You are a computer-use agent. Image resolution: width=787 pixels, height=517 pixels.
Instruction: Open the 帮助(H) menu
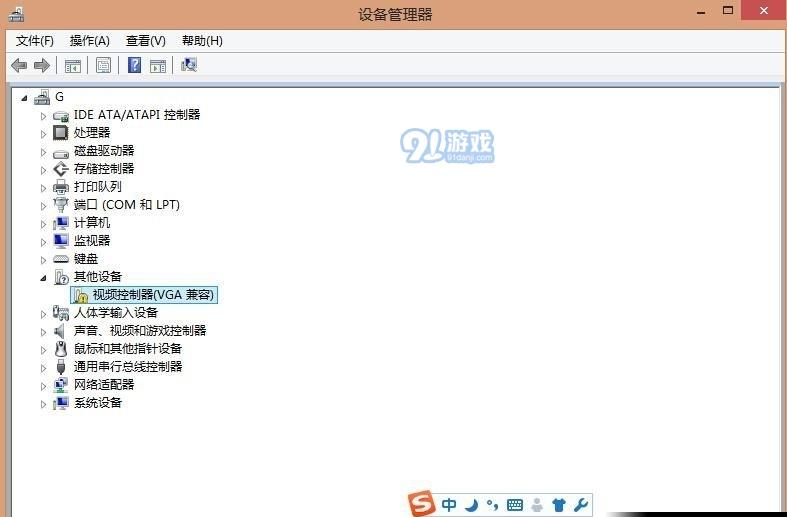pyautogui.click(x=202, y=41)
